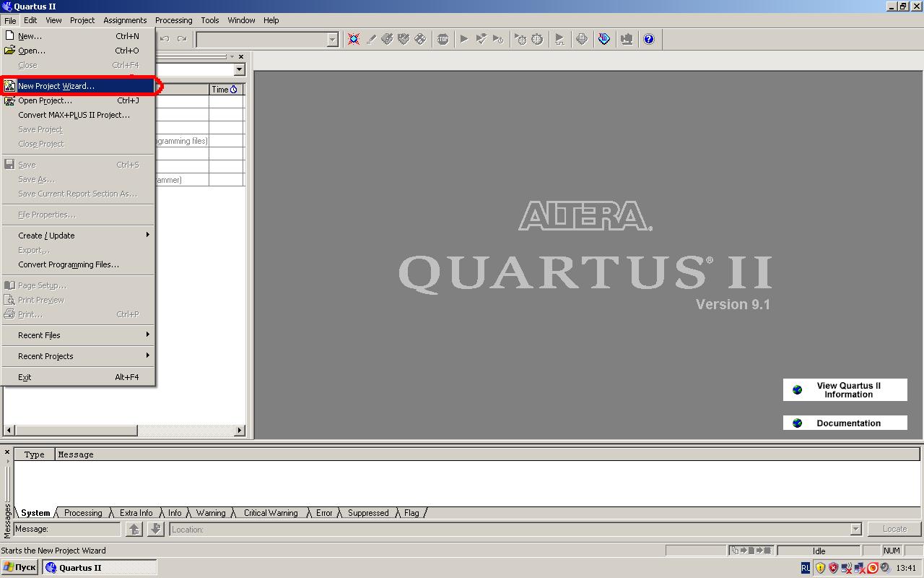Image resolution: width=924 pixels, height=578 pixels.
Task: Switch to the Warning messages tab
Action: [x=211, y=513]
